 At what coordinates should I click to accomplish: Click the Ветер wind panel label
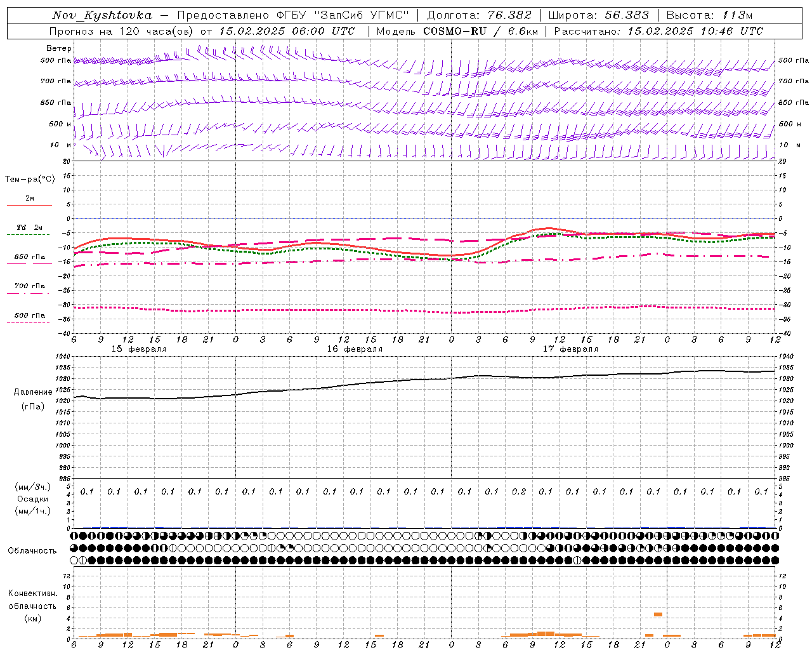click(59, 48)
